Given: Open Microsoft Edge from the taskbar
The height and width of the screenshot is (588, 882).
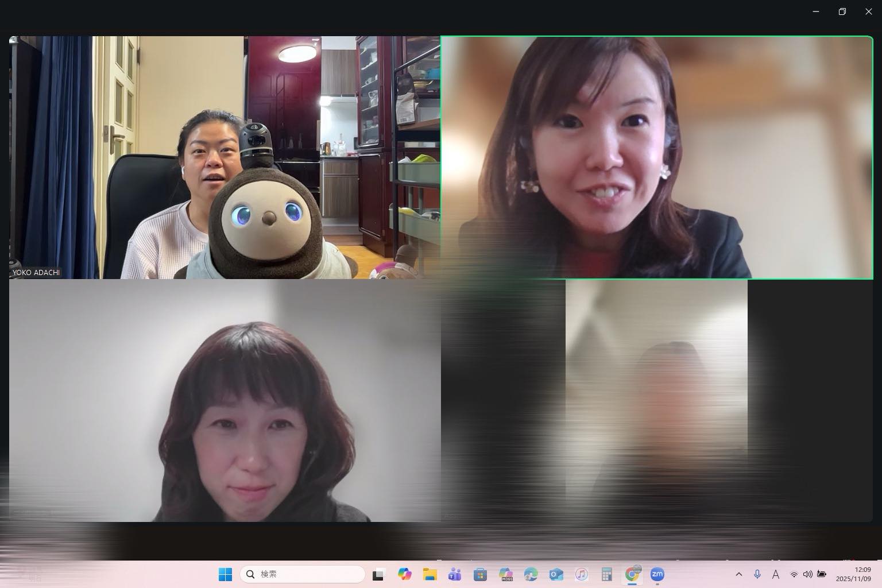Looking at the screenshot, I should click(x=531, y=574).
